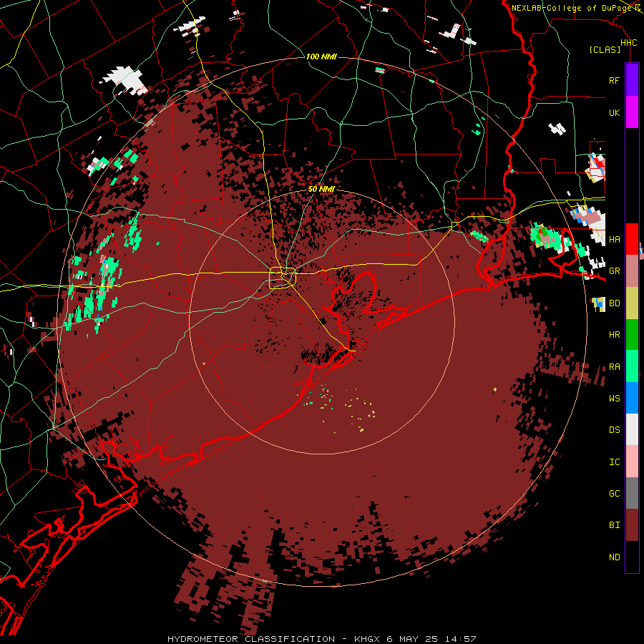Click the 'BD' legend label
Viewport: 644px width, 644px height.
[614, 303]
